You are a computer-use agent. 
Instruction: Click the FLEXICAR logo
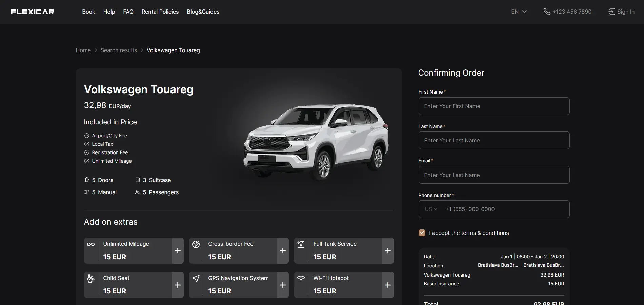coord(33,12)
